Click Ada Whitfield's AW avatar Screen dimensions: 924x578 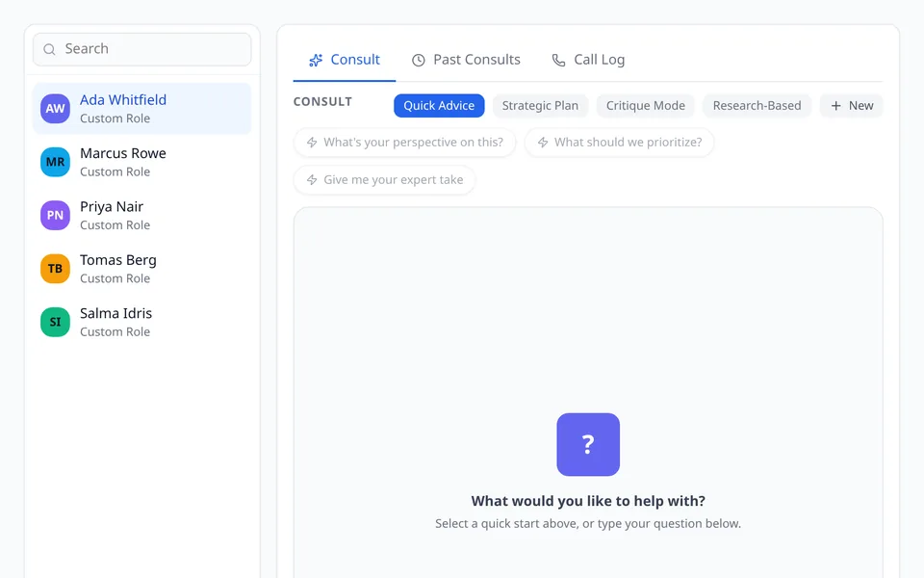tap(56, 109)
